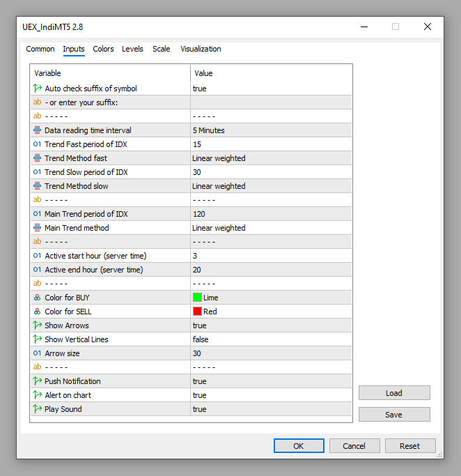Click the Load button
This screenshot has width=461, height=476.
394,393
